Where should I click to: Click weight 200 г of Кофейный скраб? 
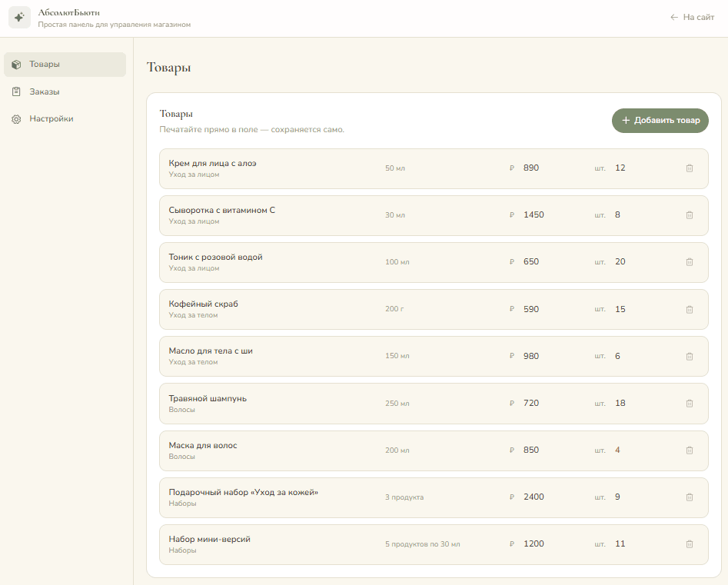394,309
